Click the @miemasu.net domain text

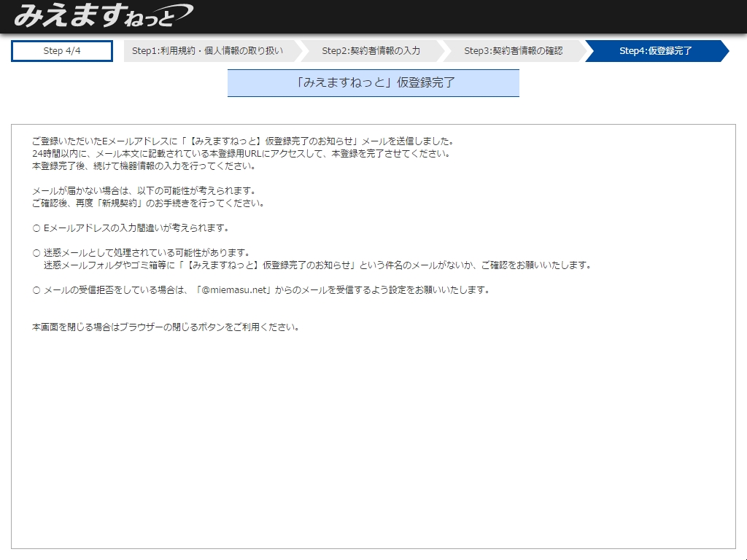(236, 290)
